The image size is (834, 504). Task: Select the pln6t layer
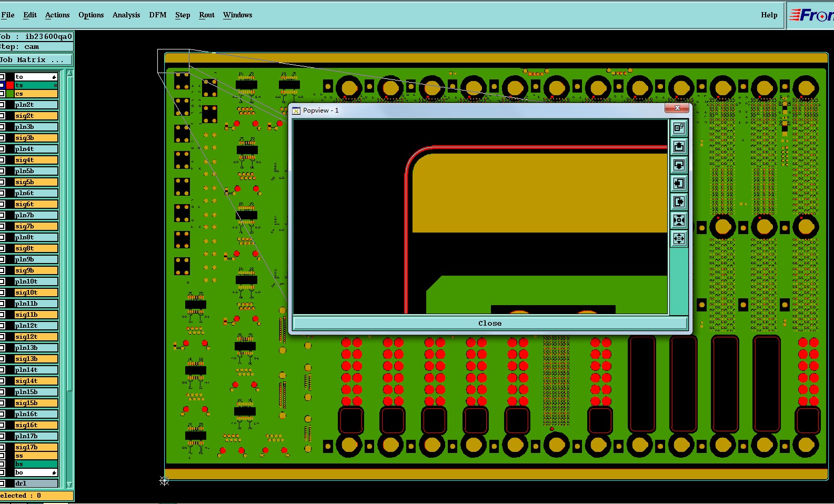pos(36,193)
